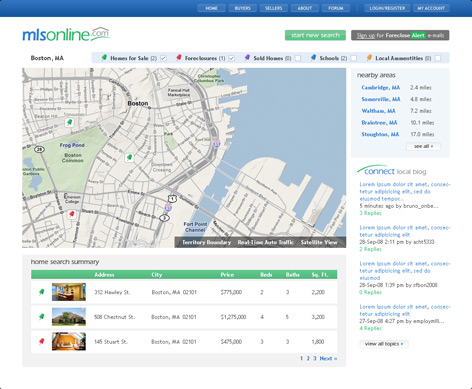Go to results page 1
The image size is (472, 389).
(x=301, y=358)
